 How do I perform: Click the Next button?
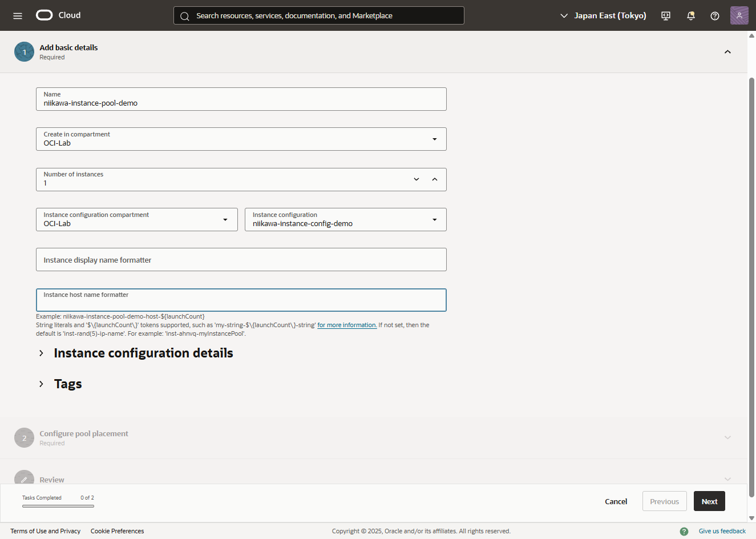point(709,501)
